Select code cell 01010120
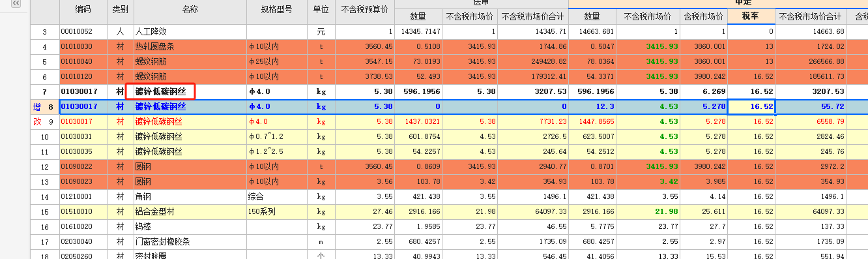868x259 pixels. [x=83, y=76]
